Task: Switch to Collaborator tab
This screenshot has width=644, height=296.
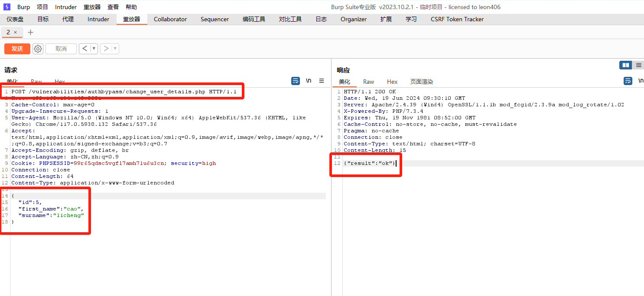Action: (170, 19)
